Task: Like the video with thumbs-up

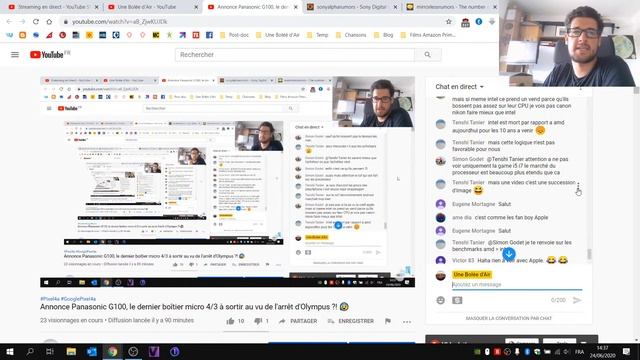Action: point(231,321)
